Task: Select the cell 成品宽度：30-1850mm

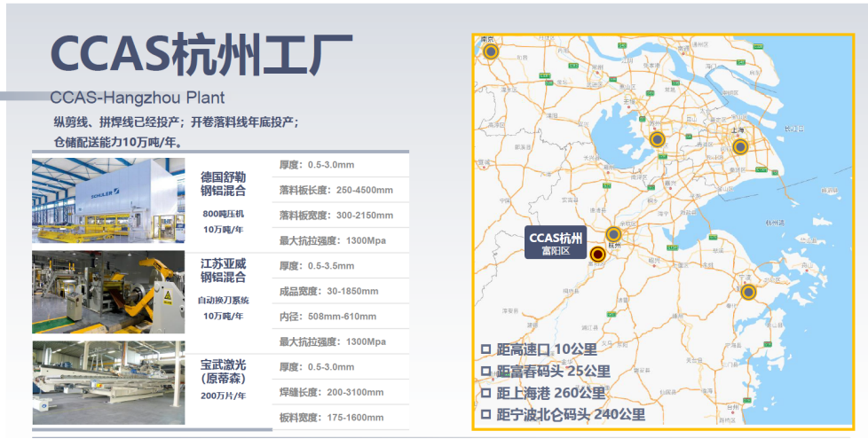Action: (341, 291)
